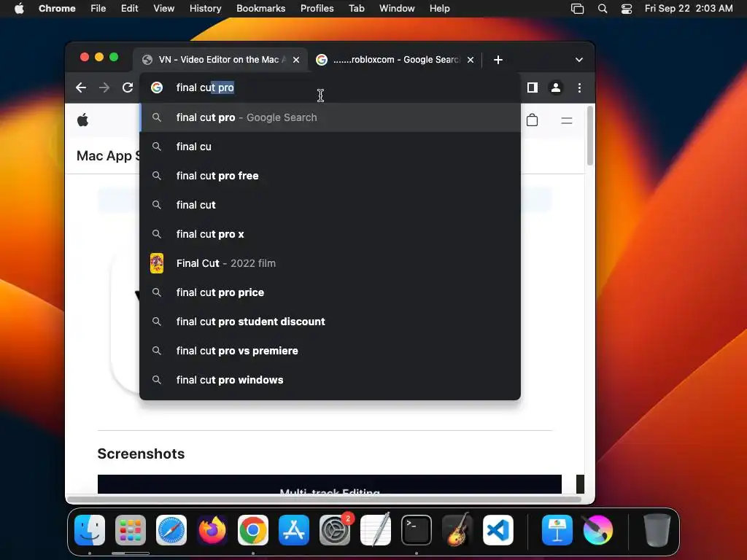Click the Final Cut film poster thumbnail

click(x=157, y=263)
